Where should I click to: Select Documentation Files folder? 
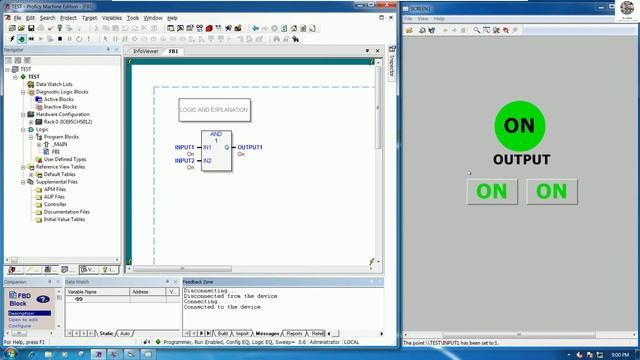67,212
